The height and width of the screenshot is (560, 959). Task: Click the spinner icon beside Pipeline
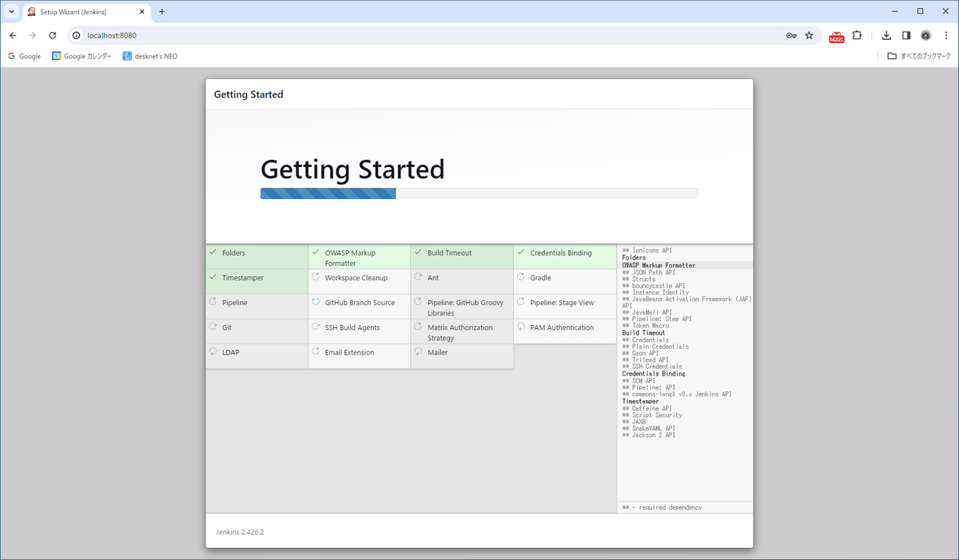(213, 302)
